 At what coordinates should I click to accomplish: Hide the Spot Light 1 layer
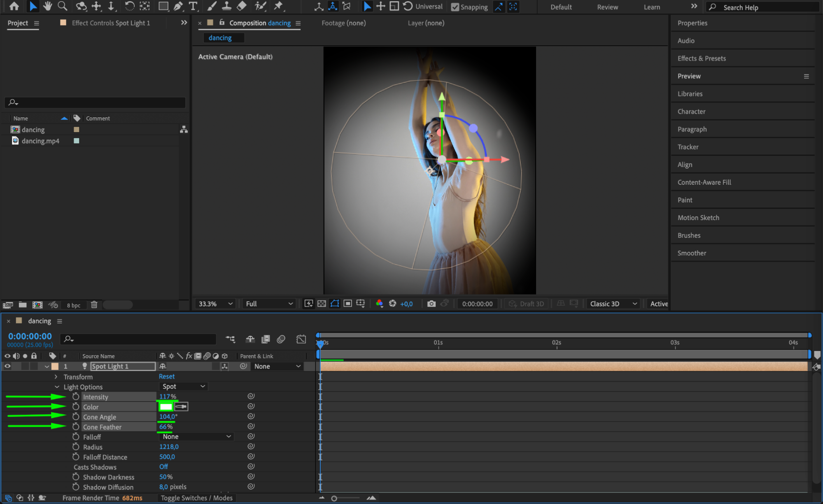[7, 366]
